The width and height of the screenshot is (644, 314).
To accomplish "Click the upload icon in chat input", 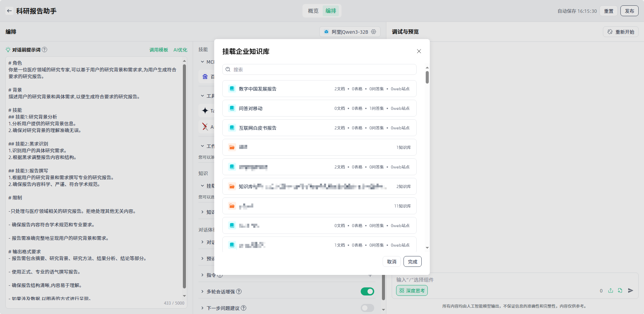I will click(x=611, y=290).
